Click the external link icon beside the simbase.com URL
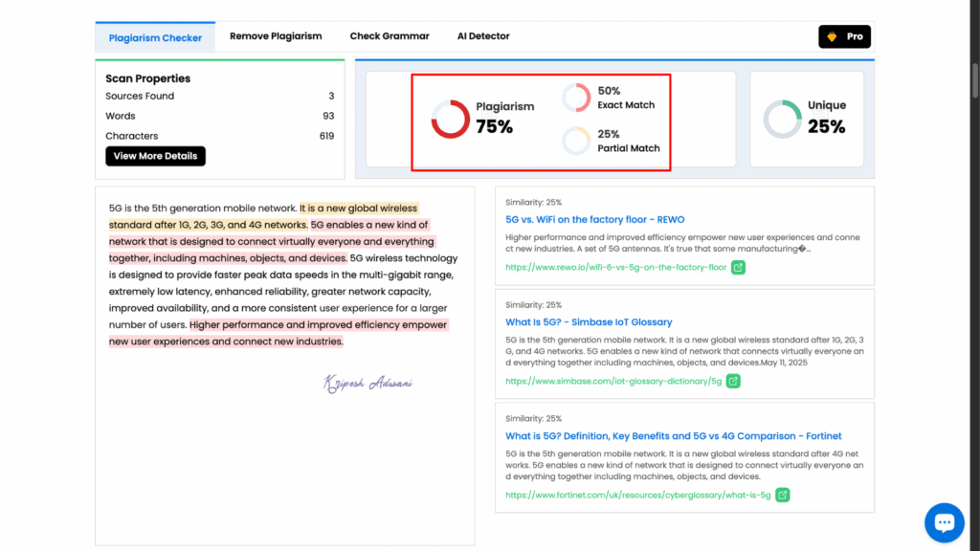The width and height of the screenshot is (980, 551). pyautogui.click(x=732, y=381)
